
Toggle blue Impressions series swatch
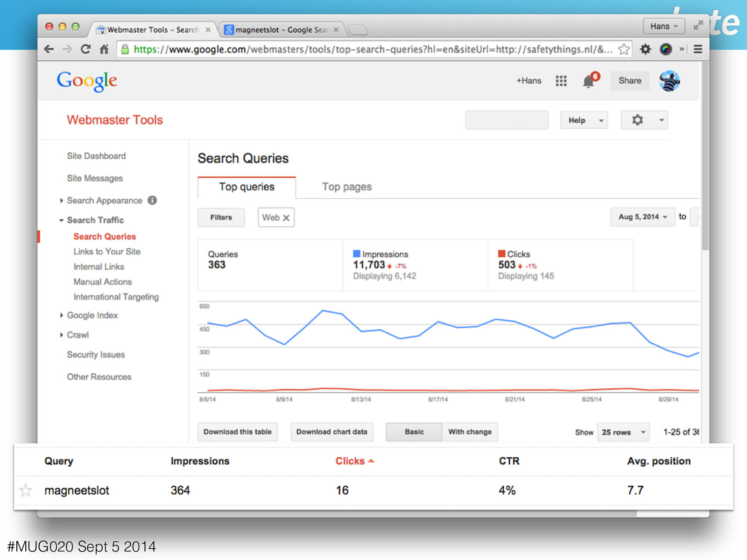tap(357, 253)
